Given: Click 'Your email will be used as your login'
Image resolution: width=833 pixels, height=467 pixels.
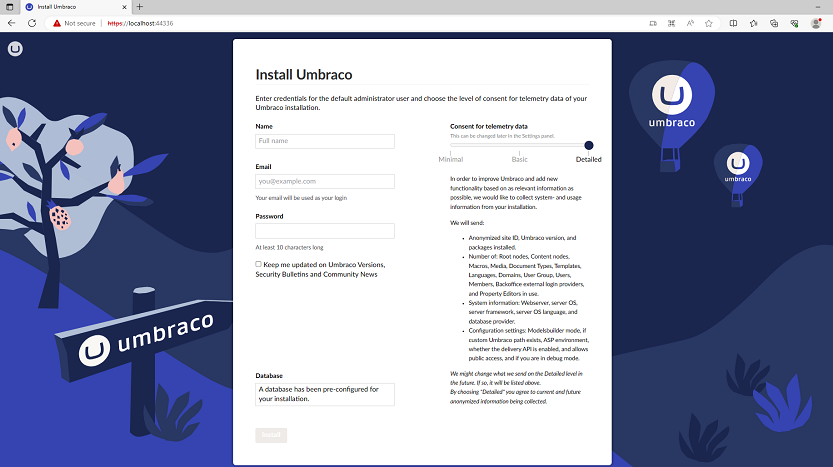Looking at the screenshot, I should coord(301,198).
